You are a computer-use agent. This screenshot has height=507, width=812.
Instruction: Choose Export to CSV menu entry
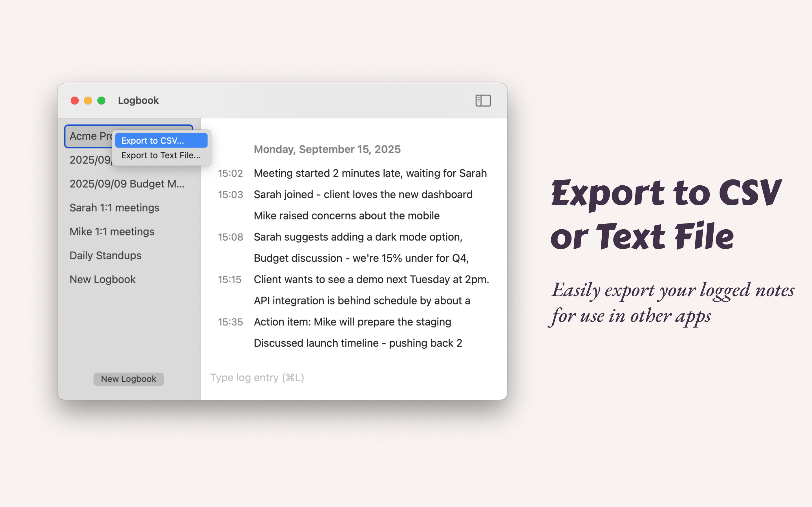(x=161, y=141)
